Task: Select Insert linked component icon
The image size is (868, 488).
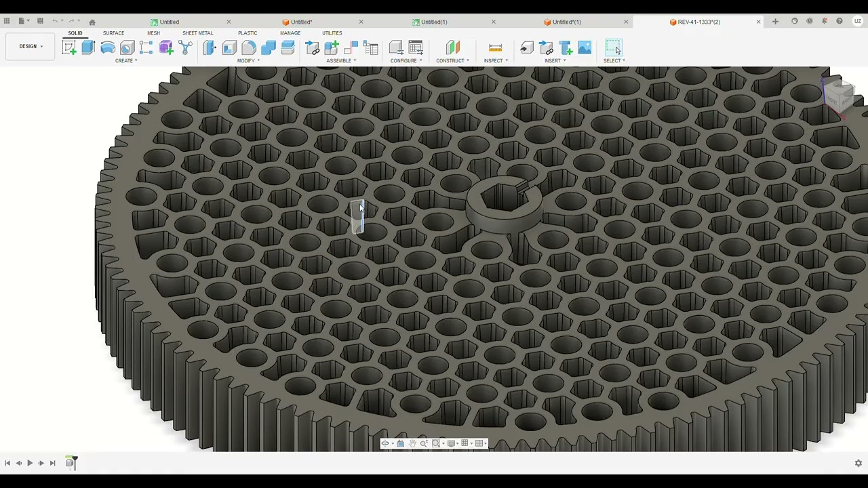Action: 546,47
